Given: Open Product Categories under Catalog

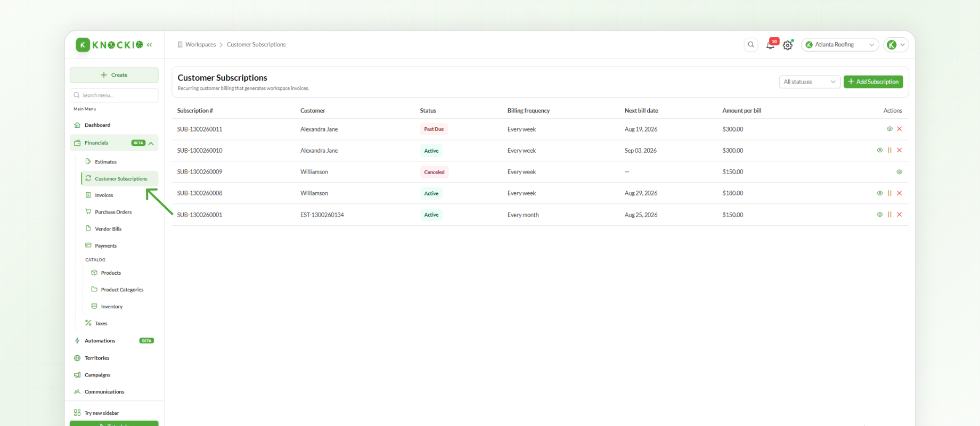Looking at the screenshot, I should click(x=123, y=290).
